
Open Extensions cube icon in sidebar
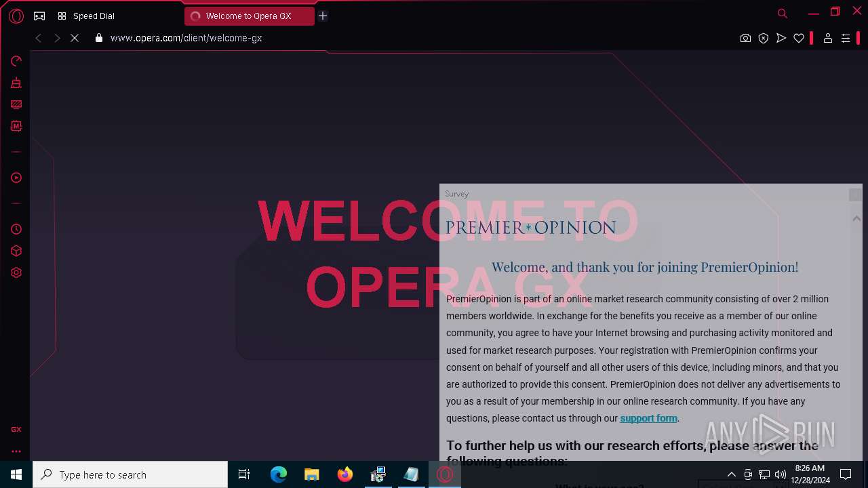[16, 251]
